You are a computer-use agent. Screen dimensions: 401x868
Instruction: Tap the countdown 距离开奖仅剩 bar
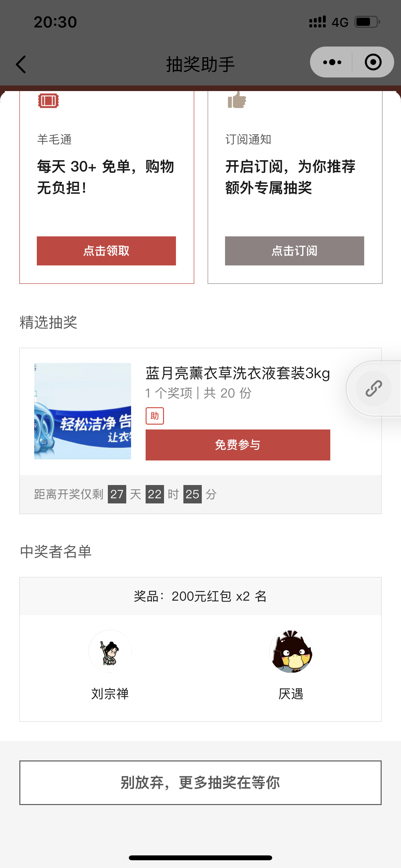coord(200,494)
